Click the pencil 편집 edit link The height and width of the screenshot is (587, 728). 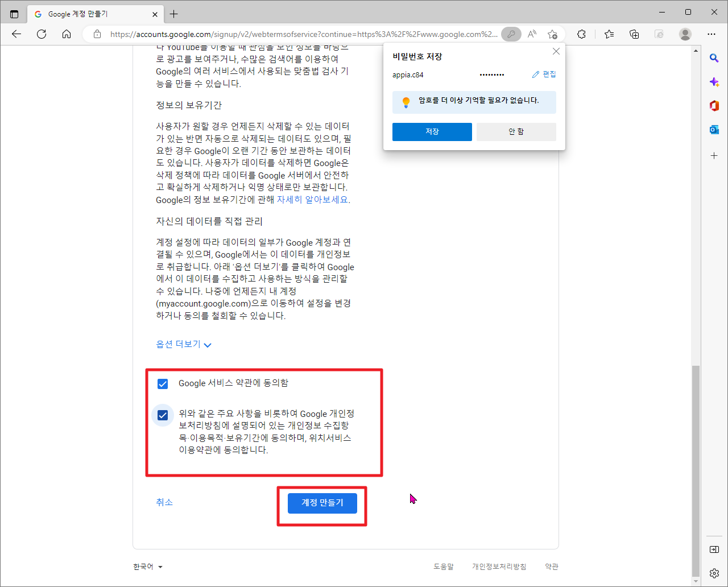pyautogui.click(x=544, y=75)
